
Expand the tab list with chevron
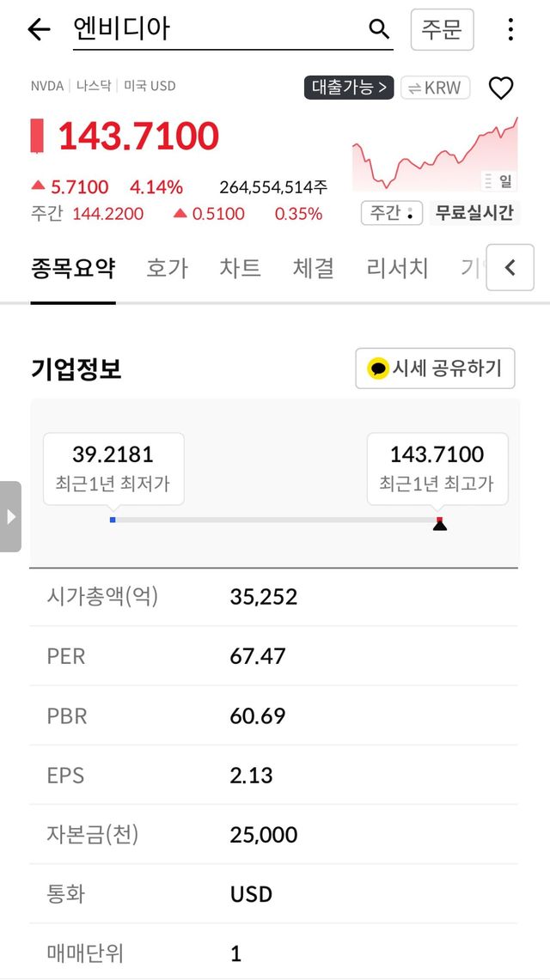[x=510, y=268]
